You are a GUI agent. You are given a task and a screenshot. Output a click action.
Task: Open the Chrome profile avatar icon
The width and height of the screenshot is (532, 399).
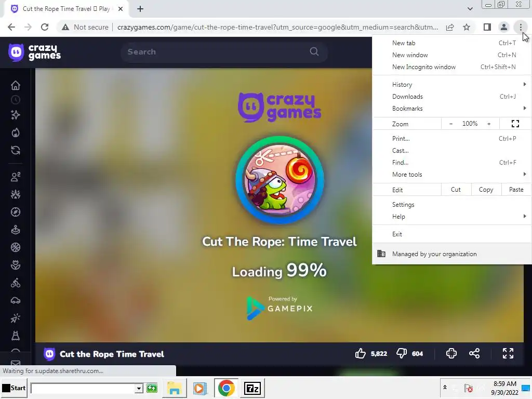pyautogui.click(x=504, y=27)
